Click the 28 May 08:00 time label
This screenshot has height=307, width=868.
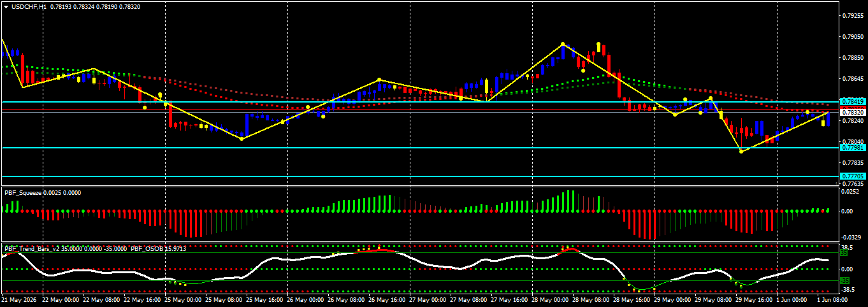[x=591, y=299]
